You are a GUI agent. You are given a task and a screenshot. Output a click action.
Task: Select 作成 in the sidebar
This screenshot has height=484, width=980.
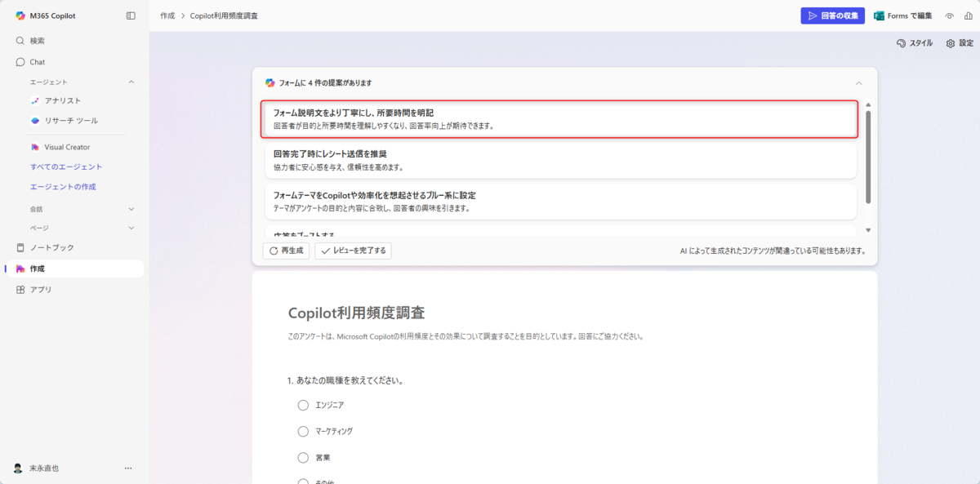(74, 269)
